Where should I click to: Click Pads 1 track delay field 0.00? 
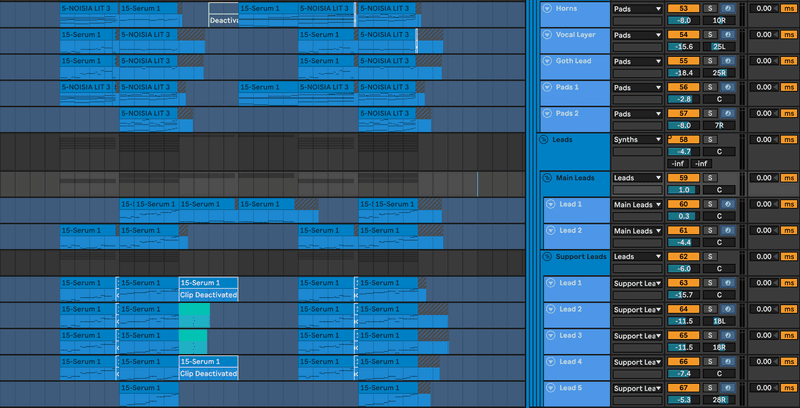coord(764,87)
